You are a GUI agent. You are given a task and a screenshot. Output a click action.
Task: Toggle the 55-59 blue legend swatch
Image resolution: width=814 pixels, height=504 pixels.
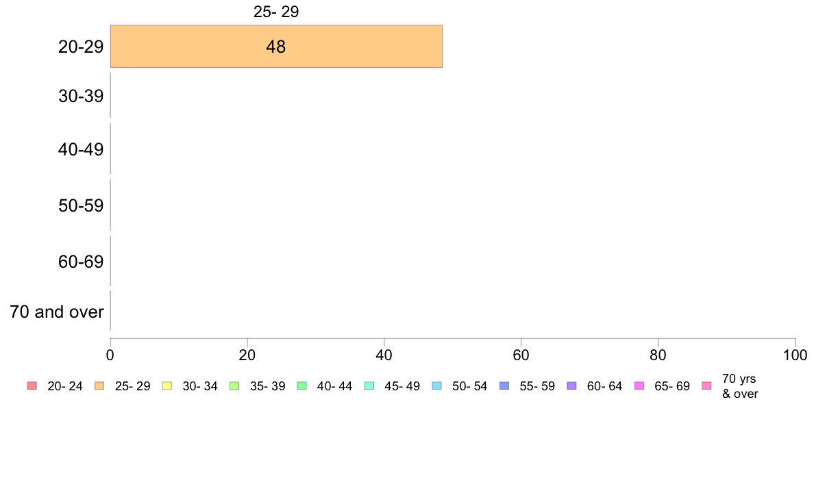pyautogui.click(x=504, y=386)
